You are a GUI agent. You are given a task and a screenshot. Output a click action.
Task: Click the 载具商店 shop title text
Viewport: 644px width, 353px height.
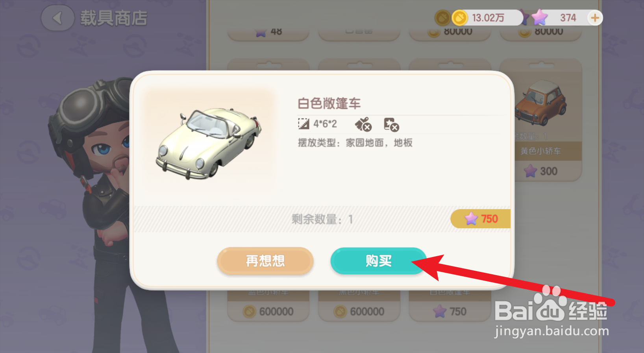point(114,18)
